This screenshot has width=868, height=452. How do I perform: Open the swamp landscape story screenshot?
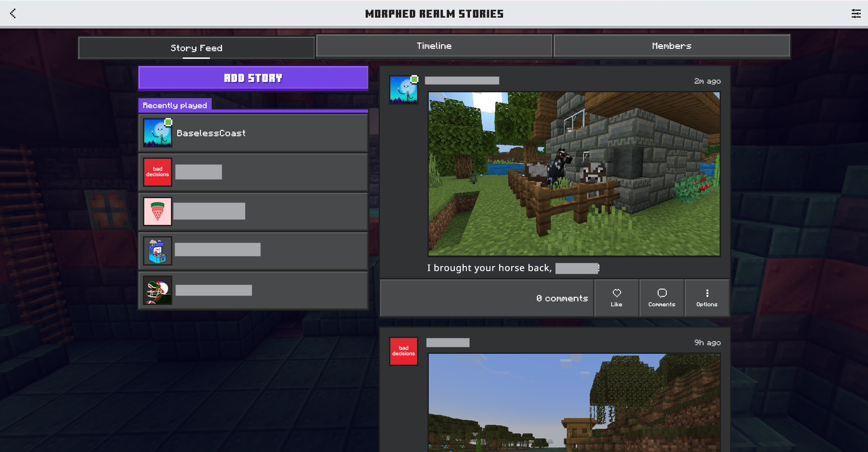pos(574,403)
